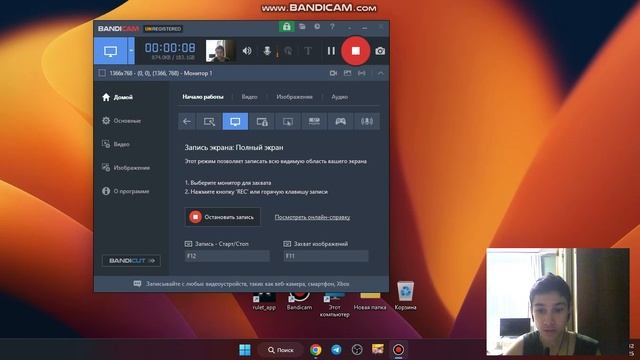Select the Bandicam desktop shortcut
The image size is (640, 360).
click(299, 300)
